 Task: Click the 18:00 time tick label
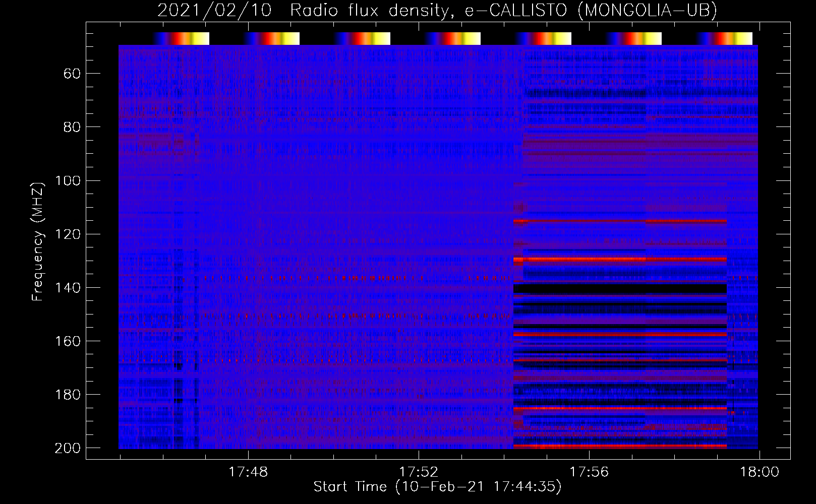pyautogui.click(x=760, y=472)
